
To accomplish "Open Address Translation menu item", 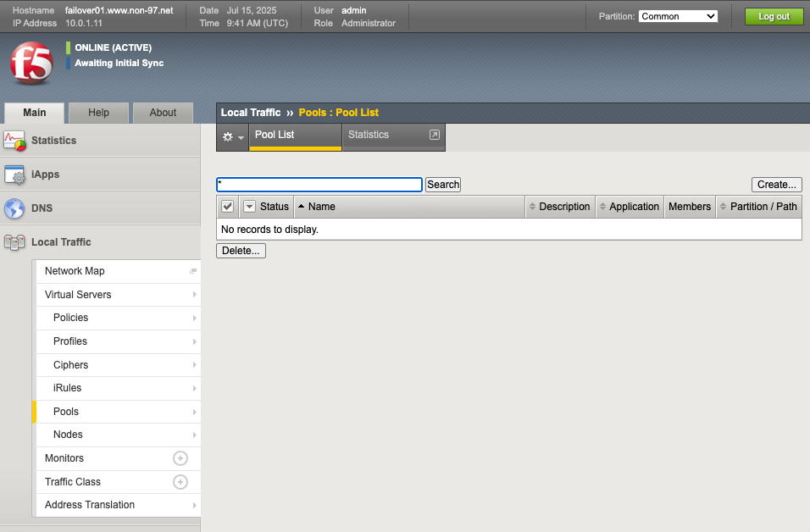I will point(119,505).
